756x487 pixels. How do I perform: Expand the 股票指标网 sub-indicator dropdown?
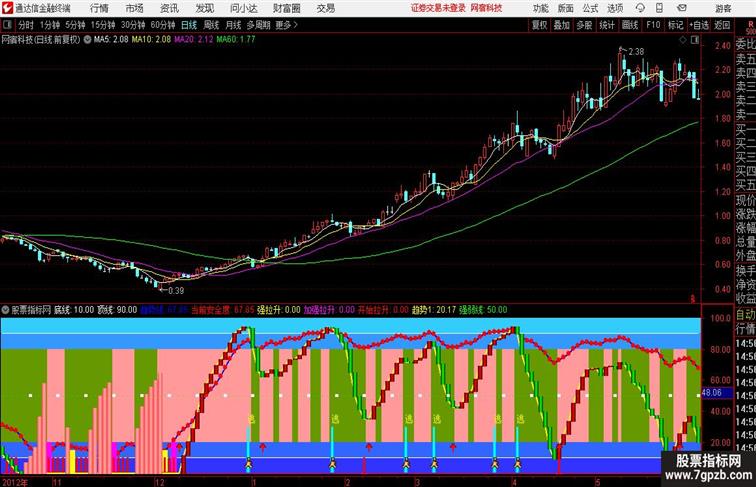[x=5, y=310]
